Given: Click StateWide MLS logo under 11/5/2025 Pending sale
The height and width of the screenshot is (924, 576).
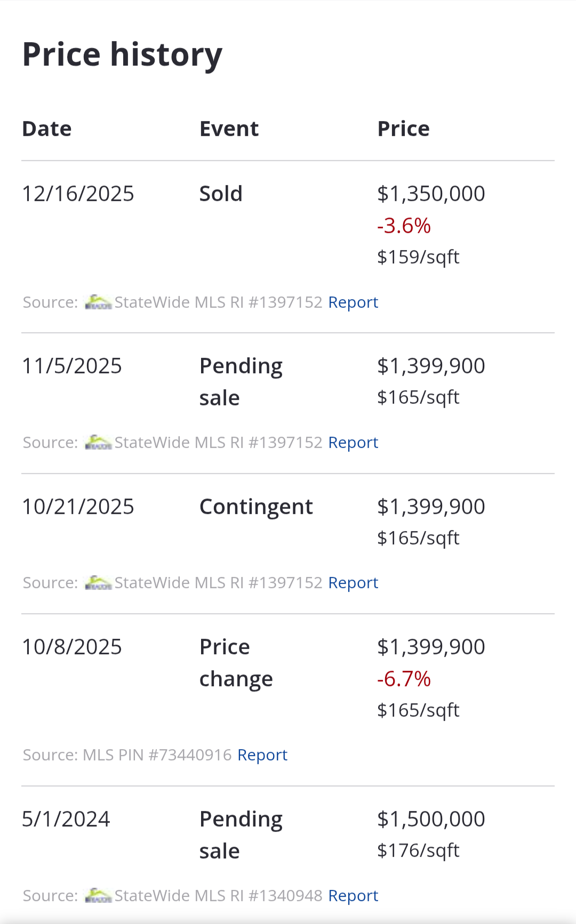Looking at the screenshot, I should pos(98,443).
